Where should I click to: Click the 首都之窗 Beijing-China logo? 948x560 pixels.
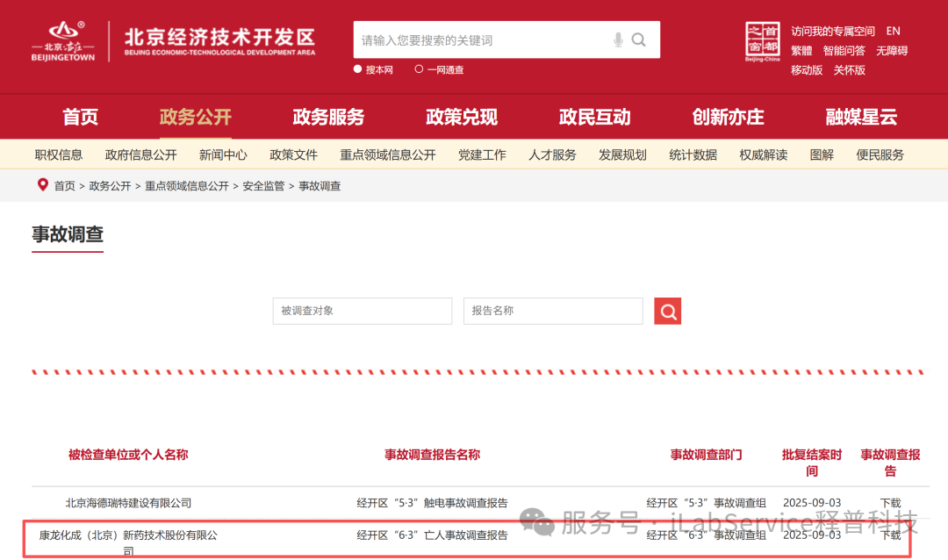pos(762,42)
